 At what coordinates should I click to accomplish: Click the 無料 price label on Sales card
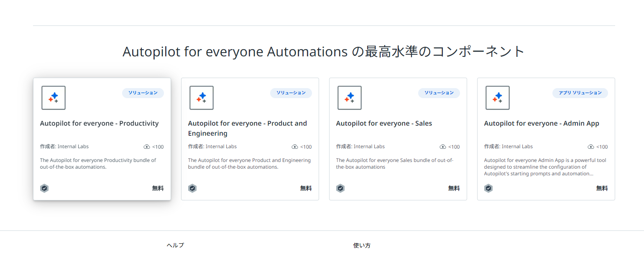coord(454,188)
